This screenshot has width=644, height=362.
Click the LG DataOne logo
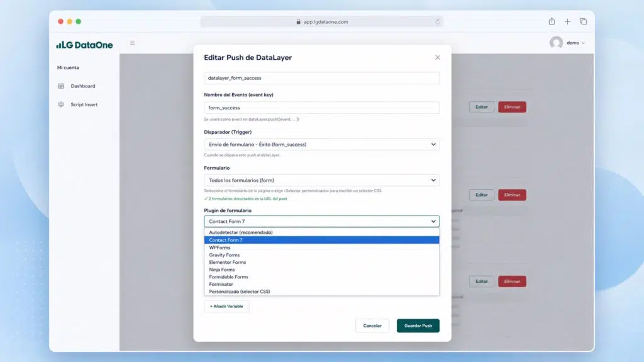(84, 45)
